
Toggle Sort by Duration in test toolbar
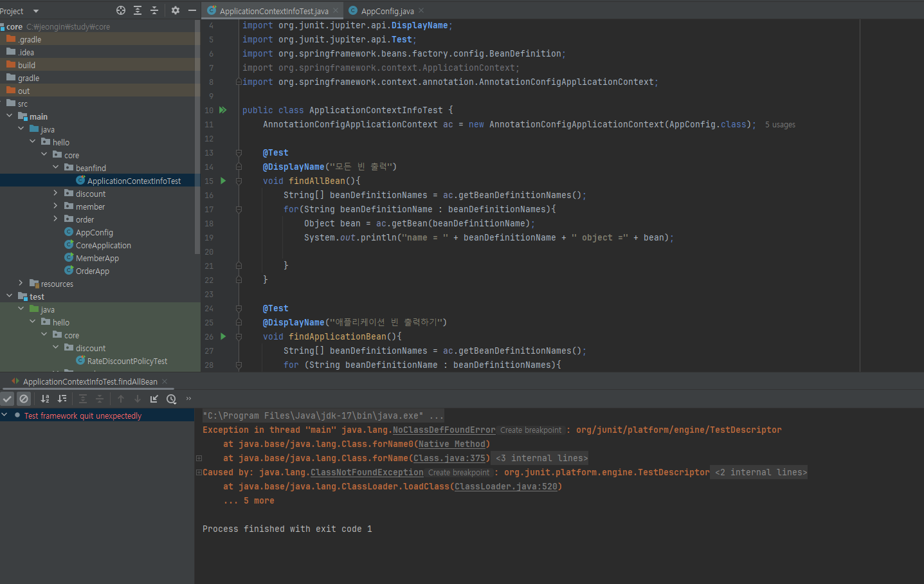62,399
